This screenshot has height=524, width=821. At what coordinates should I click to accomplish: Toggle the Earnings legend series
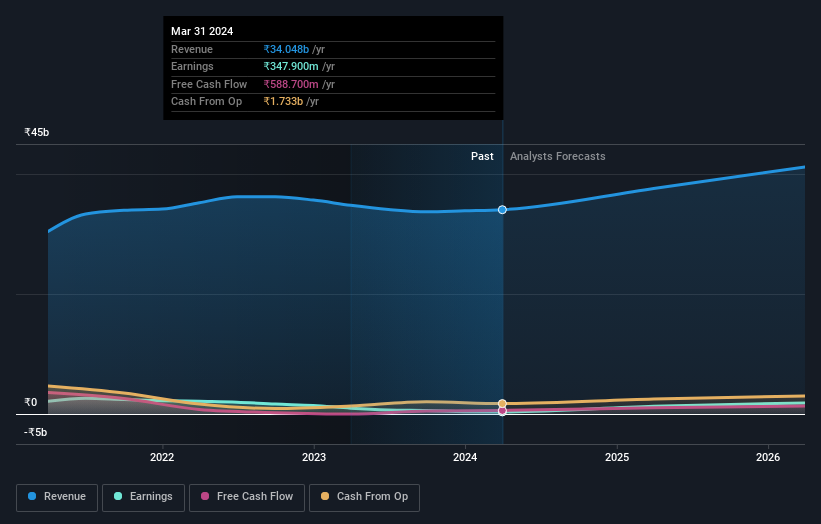pyautogui.click(x=143, y=497)
